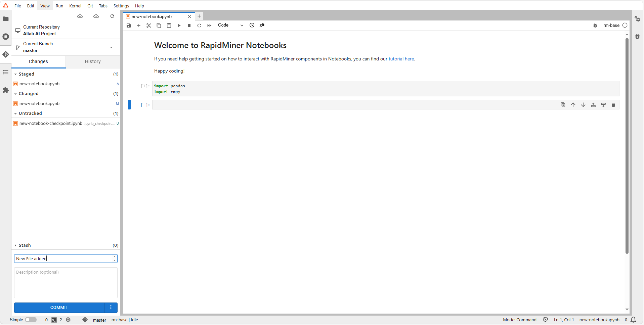Open Debugger panel in right sidebar

[637, 37]
